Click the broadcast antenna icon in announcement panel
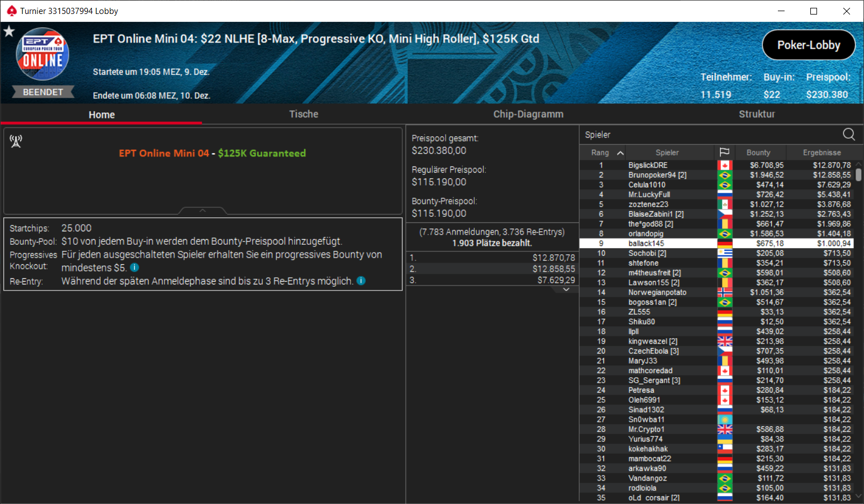864x504 pixels. (16, 141)
